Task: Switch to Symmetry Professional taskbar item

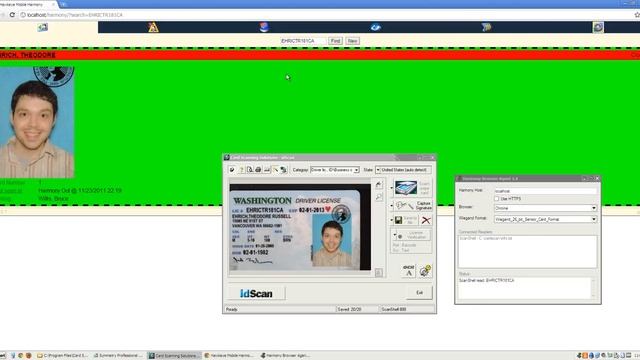Action: (118, 356)
